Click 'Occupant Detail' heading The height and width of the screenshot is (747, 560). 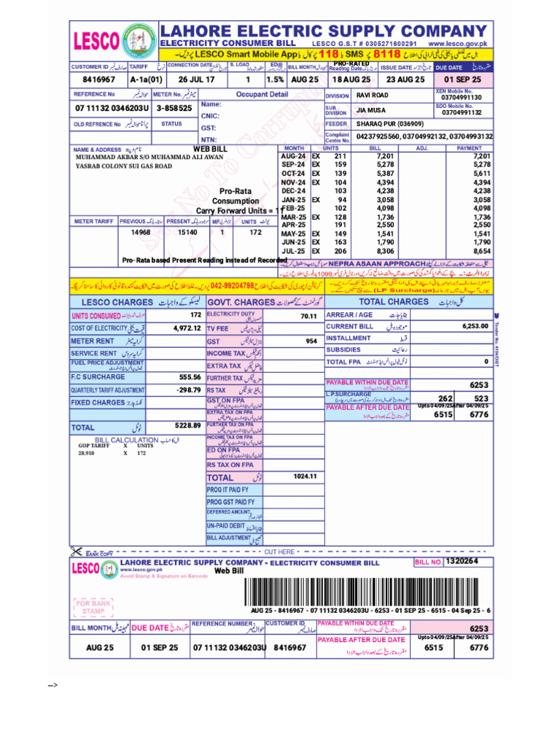[x=262, y=94]
